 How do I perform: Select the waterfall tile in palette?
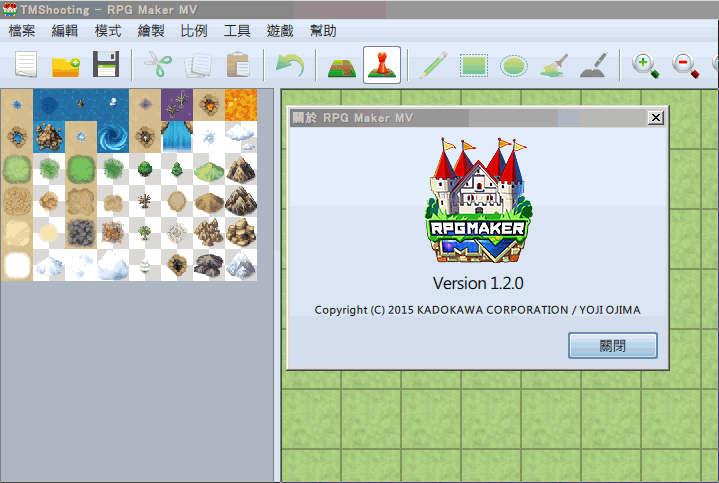click(177, 137)
